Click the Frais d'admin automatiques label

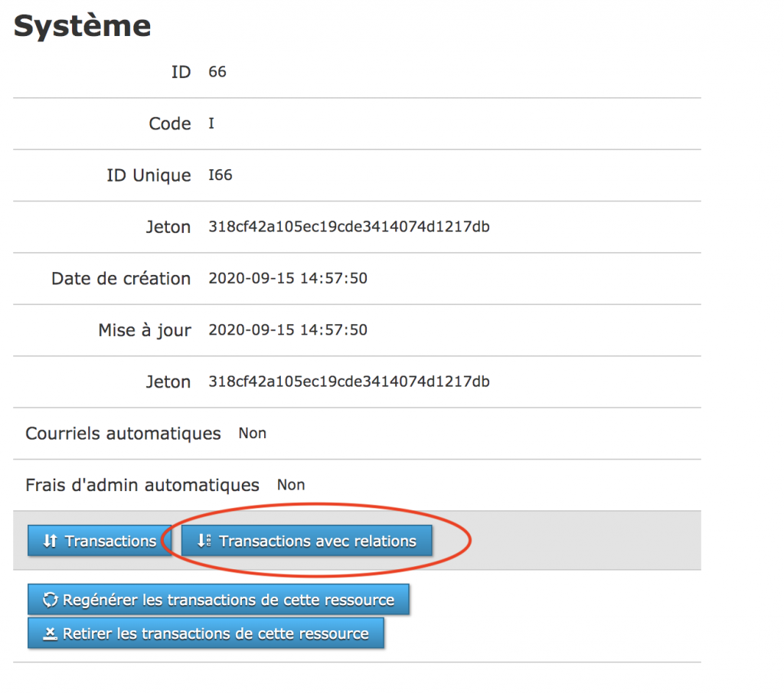pos(142,485)
